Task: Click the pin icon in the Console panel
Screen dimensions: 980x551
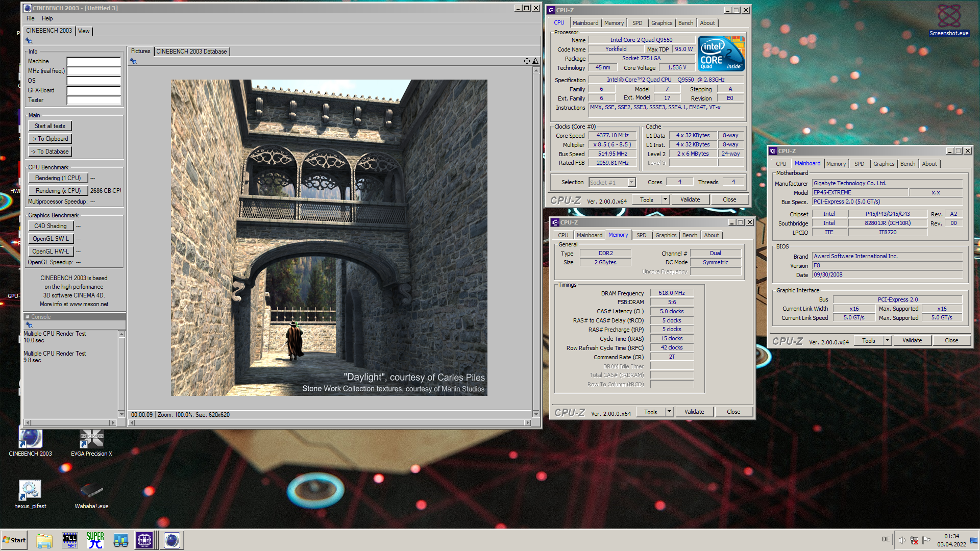Action: 29,325
